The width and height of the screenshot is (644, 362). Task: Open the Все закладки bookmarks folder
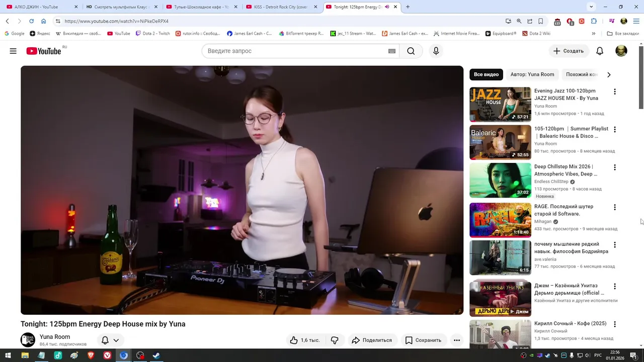click(623, 34)
